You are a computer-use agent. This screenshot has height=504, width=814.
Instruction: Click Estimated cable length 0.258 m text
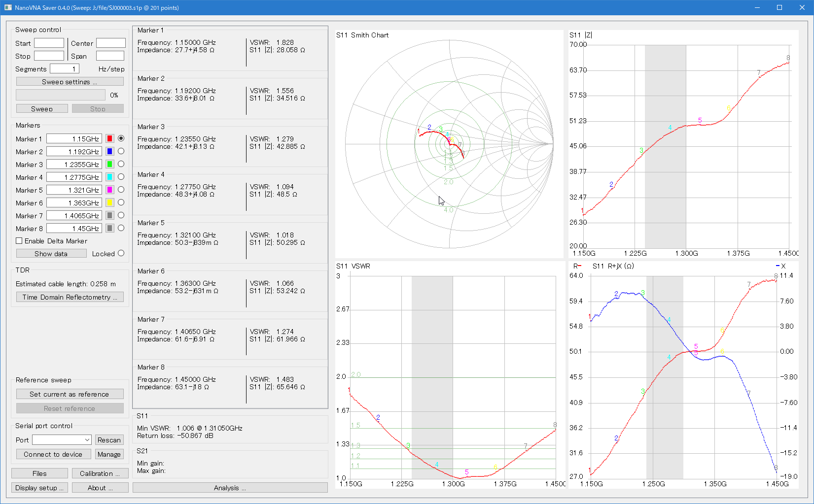pos(66,284)
